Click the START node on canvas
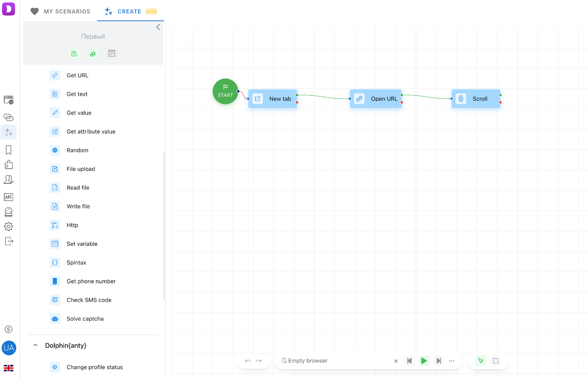Screen dimensions: 588x379 tap(225, 91)
